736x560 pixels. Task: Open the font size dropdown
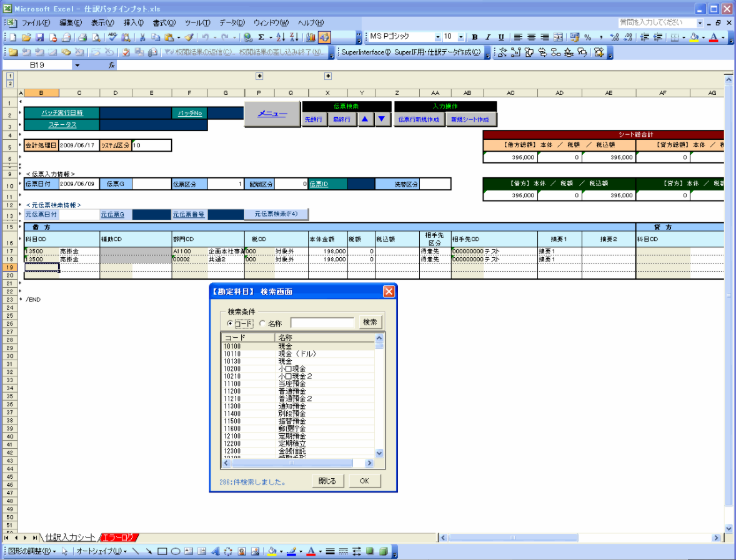(x=461, y=37)
